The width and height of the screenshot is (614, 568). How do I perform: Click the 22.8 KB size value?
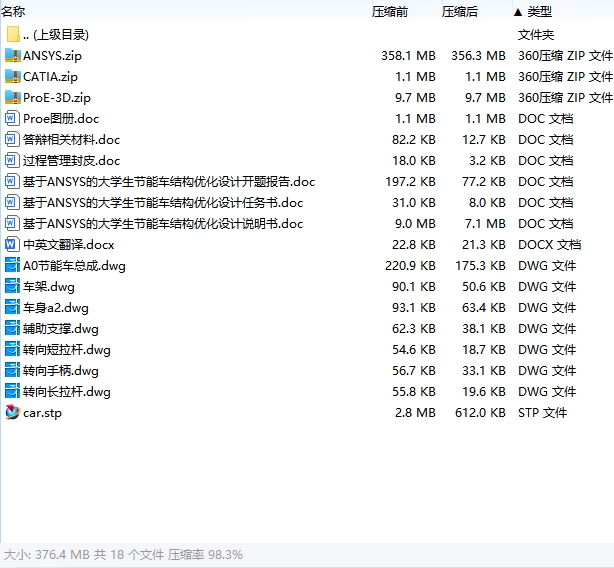point(414,245)
